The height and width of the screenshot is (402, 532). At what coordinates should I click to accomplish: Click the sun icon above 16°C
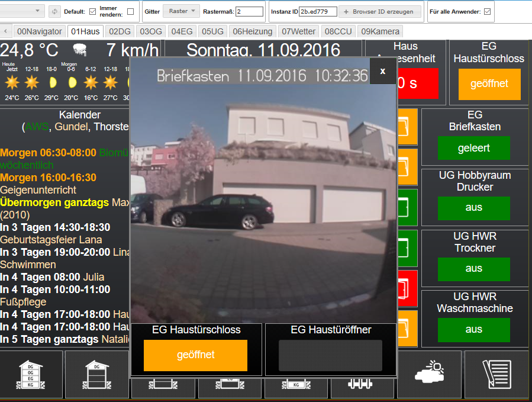tap(91, 82)
